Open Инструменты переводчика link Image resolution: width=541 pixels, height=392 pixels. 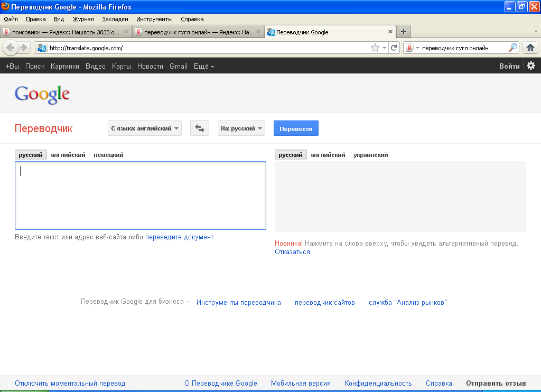pyautogui.click(x=238, y=303)
